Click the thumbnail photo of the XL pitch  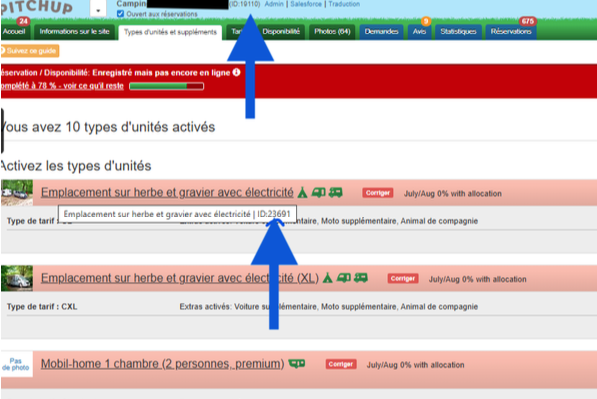pyautogui.click(x=16, y=278)
